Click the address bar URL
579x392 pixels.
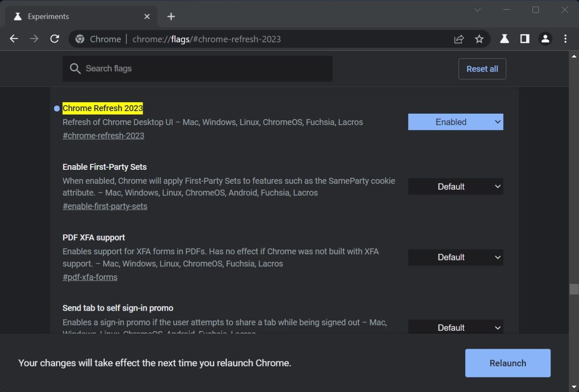point(206,39)
